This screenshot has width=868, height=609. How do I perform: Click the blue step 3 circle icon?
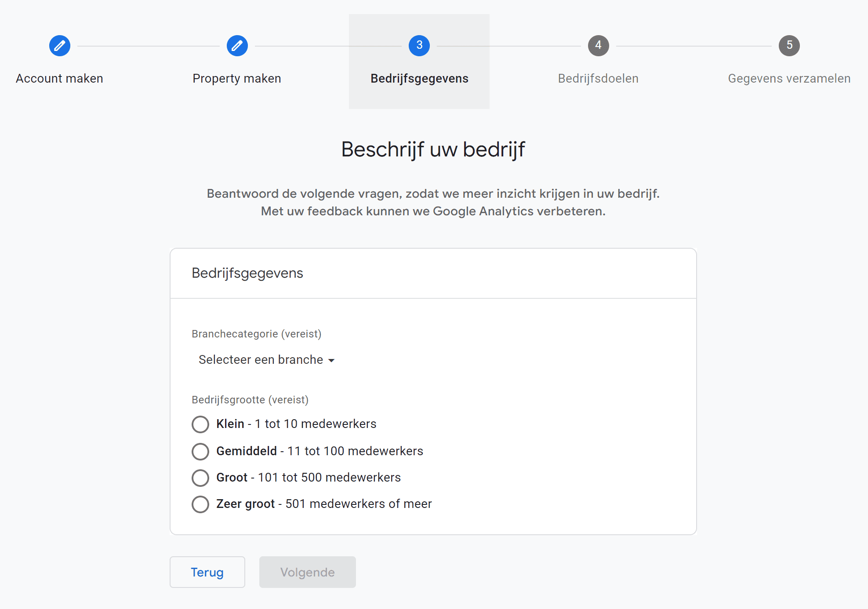point(419,45)
